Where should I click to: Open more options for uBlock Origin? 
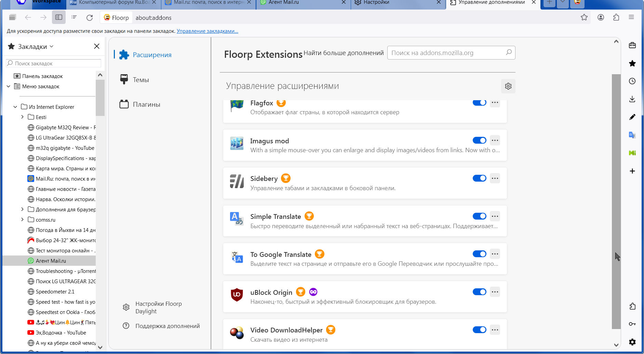pos(495,292)
